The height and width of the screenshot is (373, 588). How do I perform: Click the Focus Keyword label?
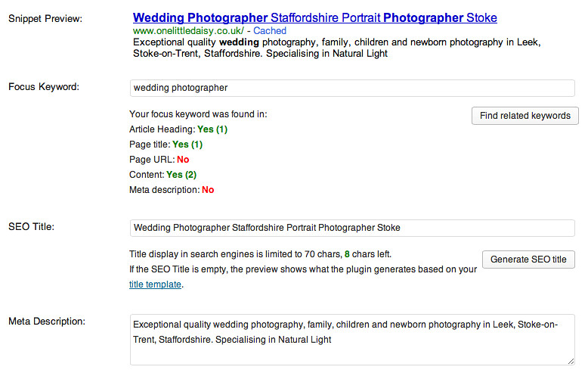(44, 87)
